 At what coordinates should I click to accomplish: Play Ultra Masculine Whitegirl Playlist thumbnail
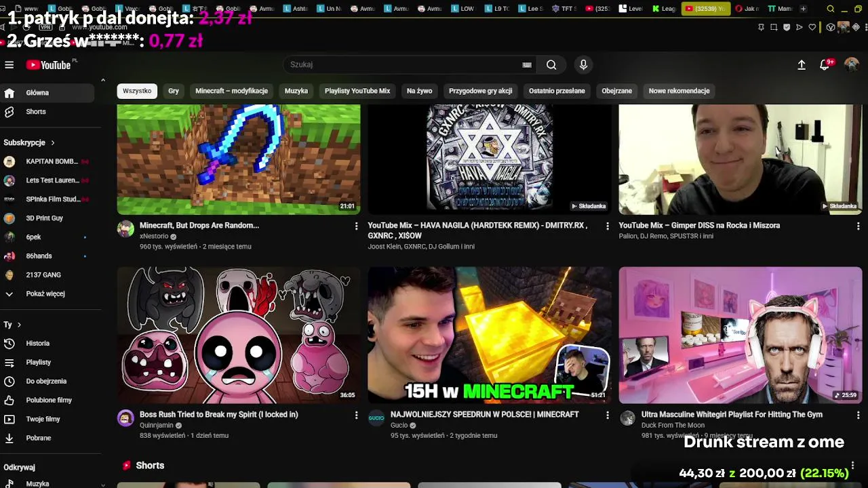click(741, 335)
